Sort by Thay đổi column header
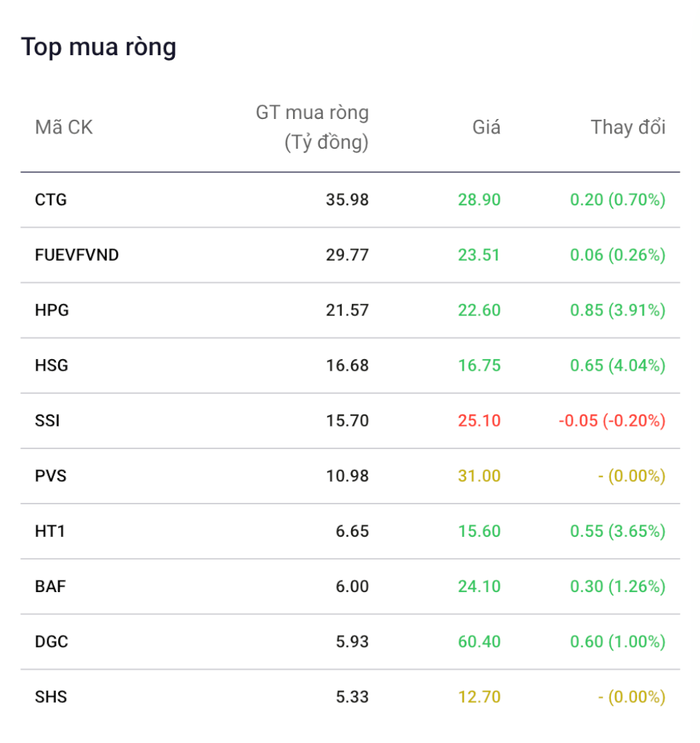The image size is (700, 743). click(x=628, y=128)
